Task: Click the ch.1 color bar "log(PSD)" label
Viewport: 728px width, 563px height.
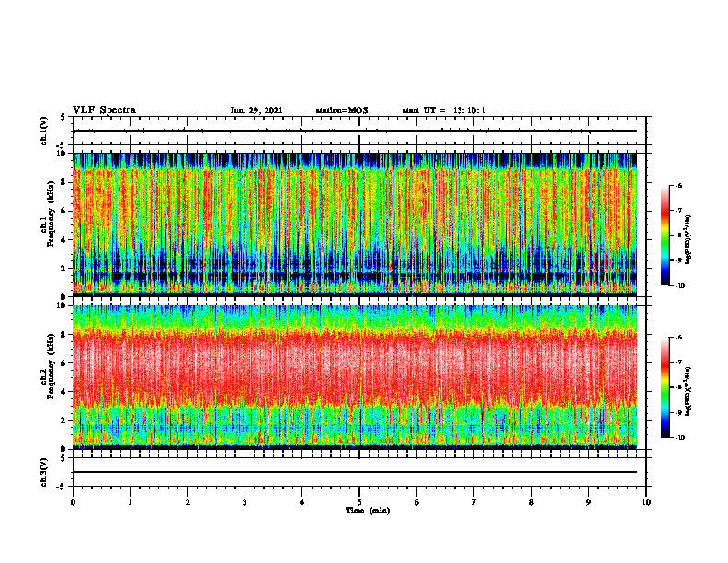Action: (688, 240)
